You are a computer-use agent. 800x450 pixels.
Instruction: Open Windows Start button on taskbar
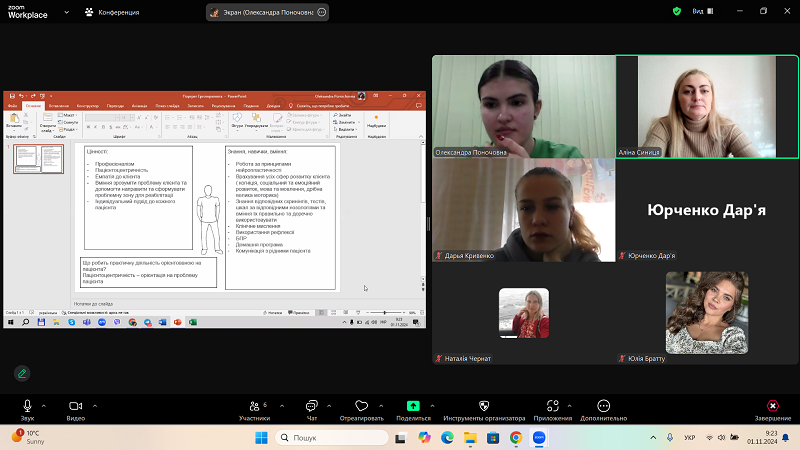[261, 438]
